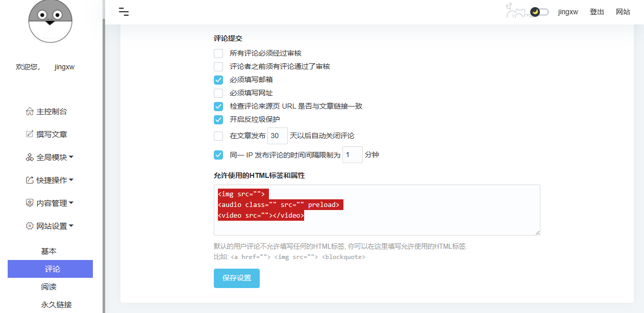Switch to the 基本 settings tab
Viewport: 644px width, 313px height.
tap(49, 251)
